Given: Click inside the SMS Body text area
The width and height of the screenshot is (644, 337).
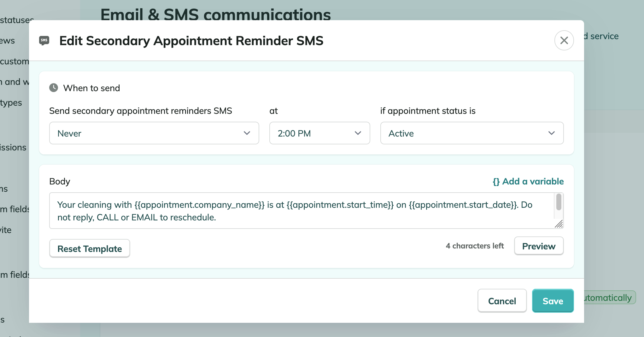Looking at the screenshot, I should tap(302, 211).
